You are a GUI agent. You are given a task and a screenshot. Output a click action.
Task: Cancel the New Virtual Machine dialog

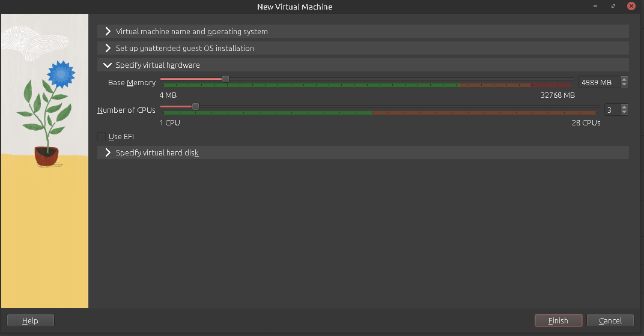[x=610, y=321]
